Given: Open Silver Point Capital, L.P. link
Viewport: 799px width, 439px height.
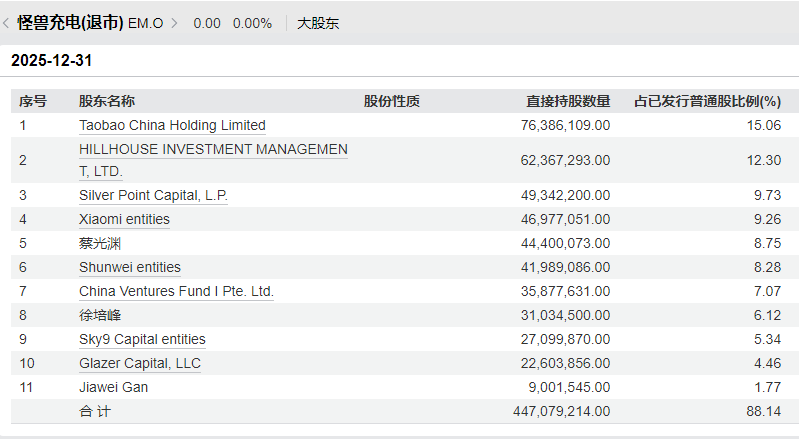Looking at the screenshot, I should point(153,196).
